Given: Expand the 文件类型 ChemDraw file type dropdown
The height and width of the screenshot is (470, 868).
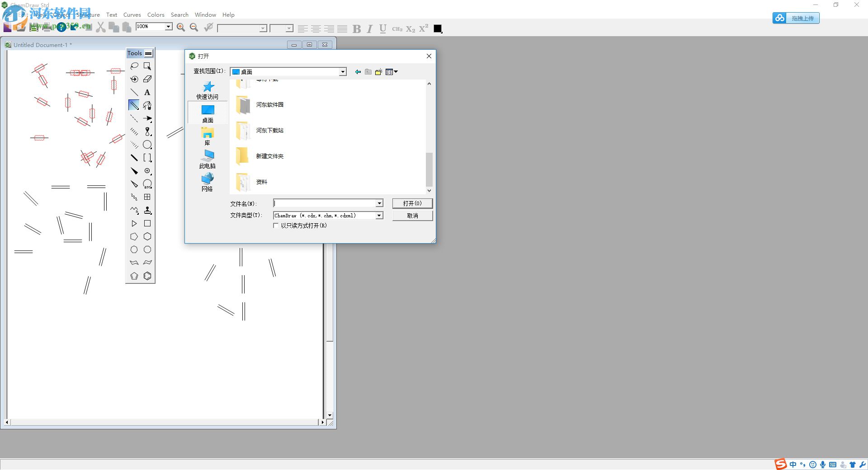Looking at the screenshot, I should pos(379,216).
